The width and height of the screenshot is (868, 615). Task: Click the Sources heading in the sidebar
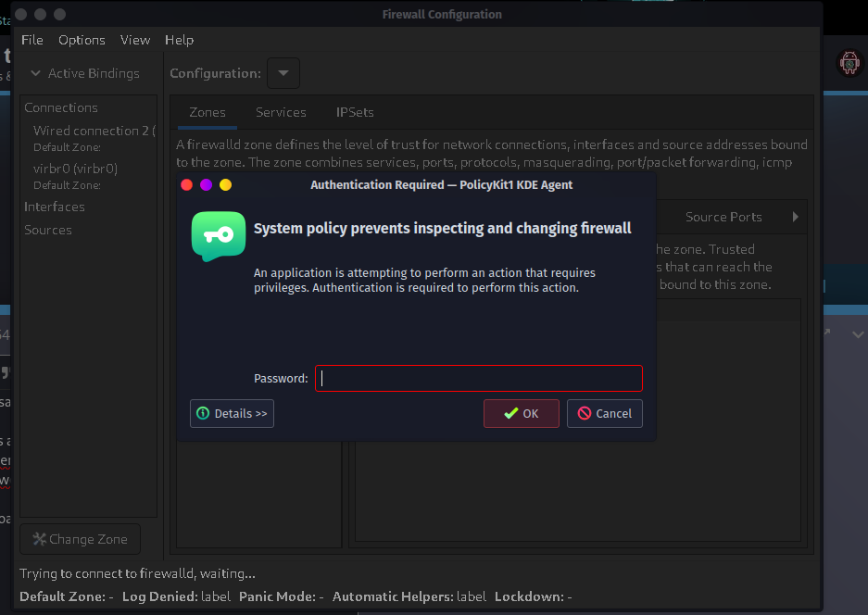(x=48, y=230)
